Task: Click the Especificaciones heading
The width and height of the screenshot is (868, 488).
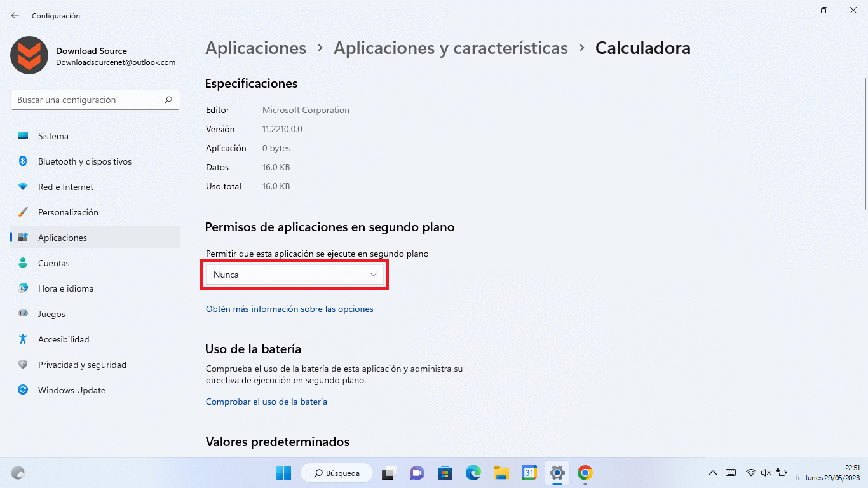Action: click(251, 83)
